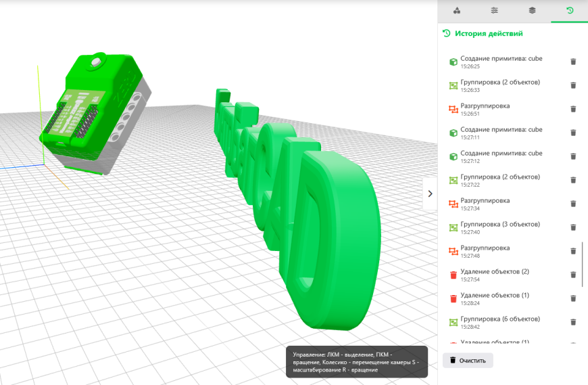Screen dimensions: 588x385
Task: Delete ungrouping entry at 15:27:48
Action: [x=573, y=250]
